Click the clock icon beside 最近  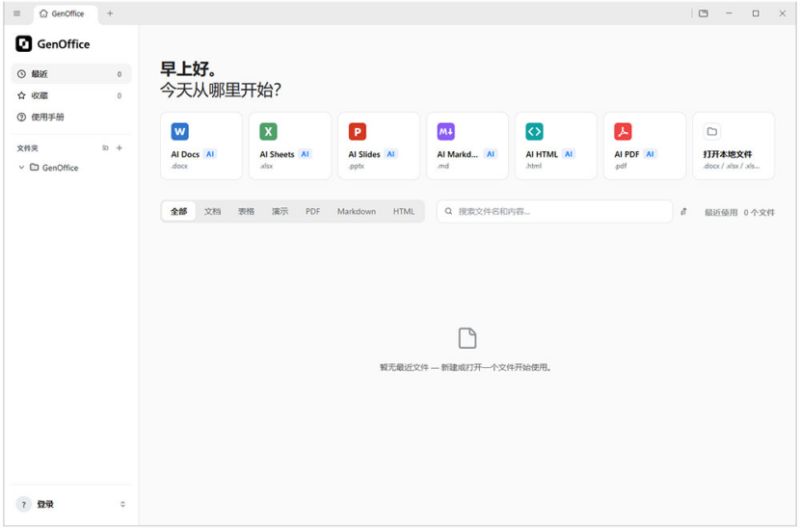[x=21, y=74]
